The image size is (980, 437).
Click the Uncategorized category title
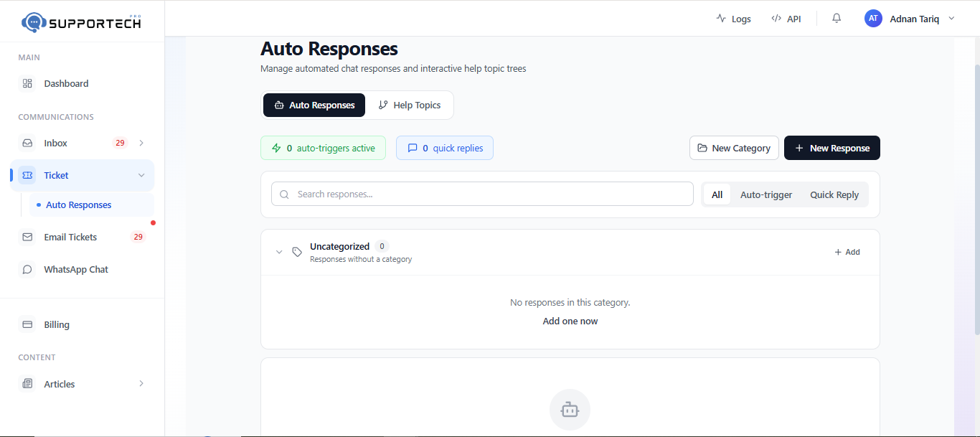[x=339, y=246]
